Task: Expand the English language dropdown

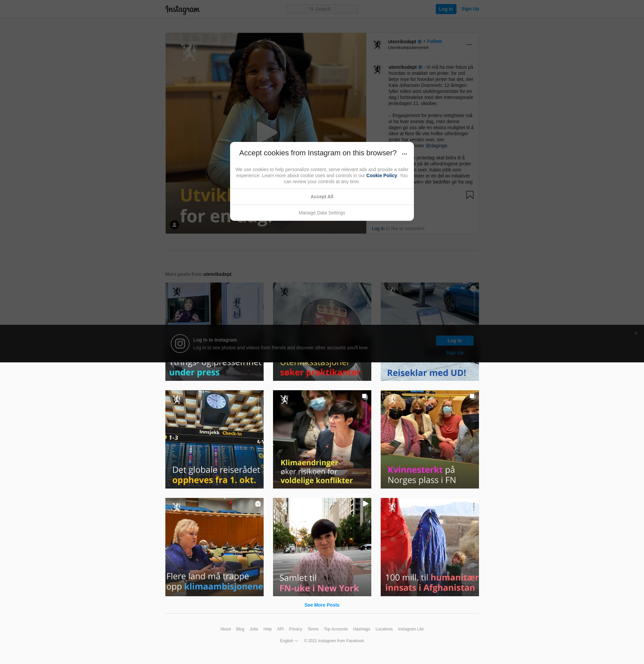Action: click(x=289, y=641)
